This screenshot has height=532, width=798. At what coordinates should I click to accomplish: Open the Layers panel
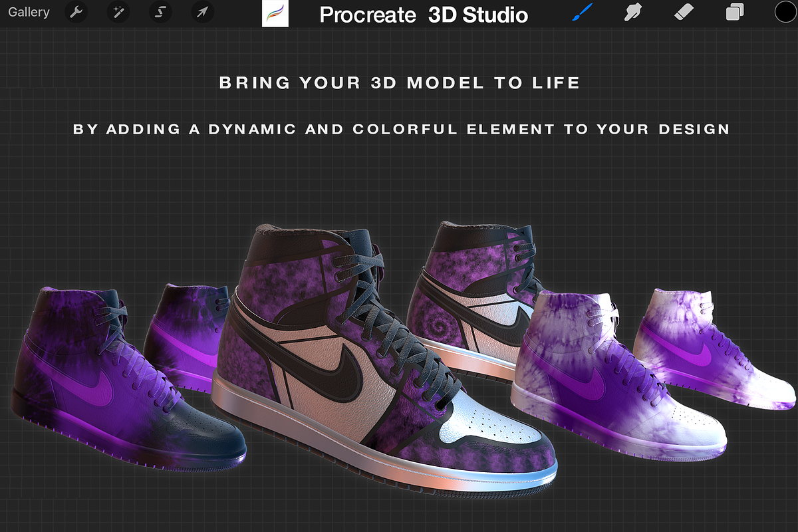tap(734, 13)
